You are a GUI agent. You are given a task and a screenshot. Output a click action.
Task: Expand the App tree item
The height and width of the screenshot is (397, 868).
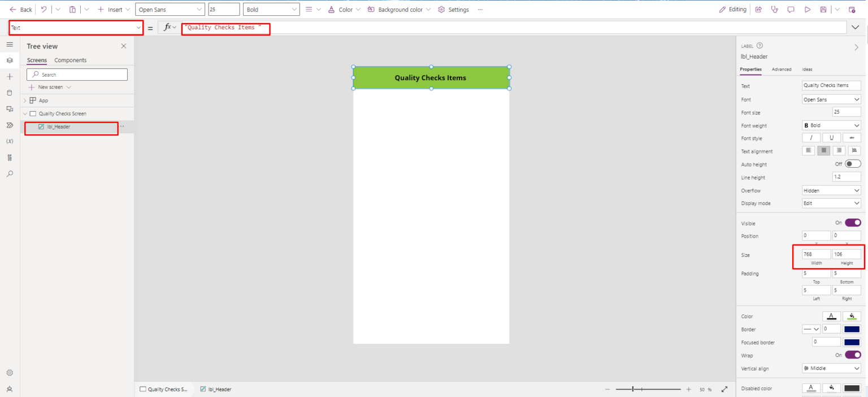24,100
